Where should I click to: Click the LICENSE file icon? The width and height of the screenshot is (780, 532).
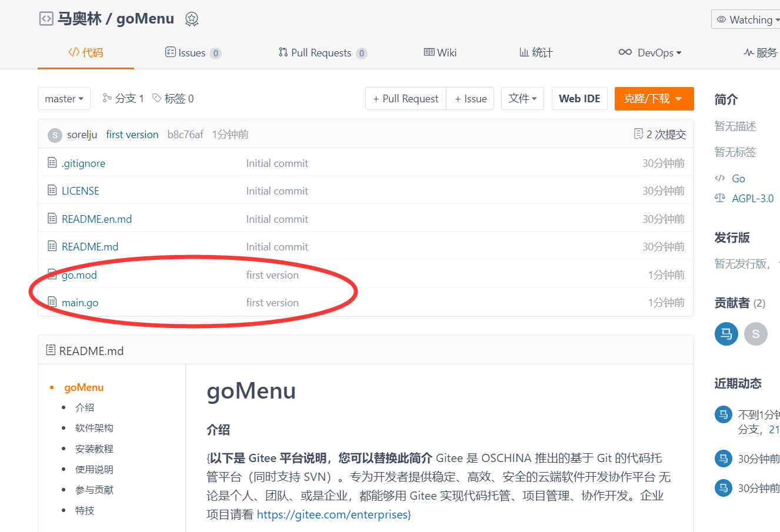point(52,190)
